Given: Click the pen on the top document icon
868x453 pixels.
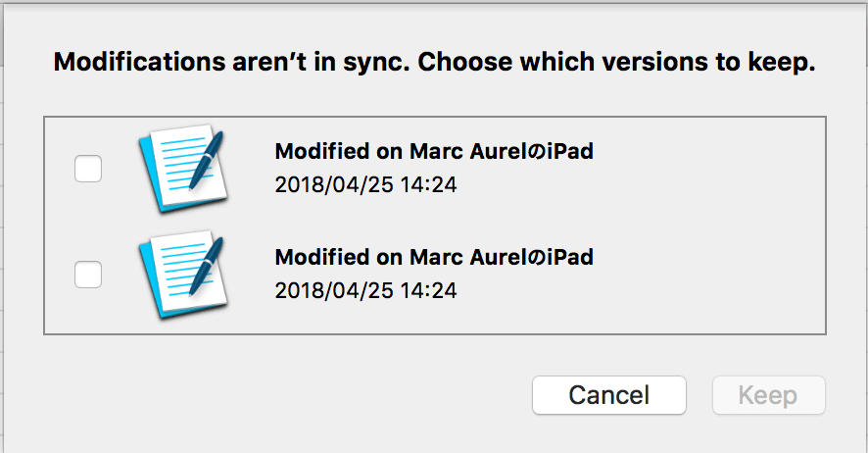Looking at the screenshot, I should click(x=207, y=160).
